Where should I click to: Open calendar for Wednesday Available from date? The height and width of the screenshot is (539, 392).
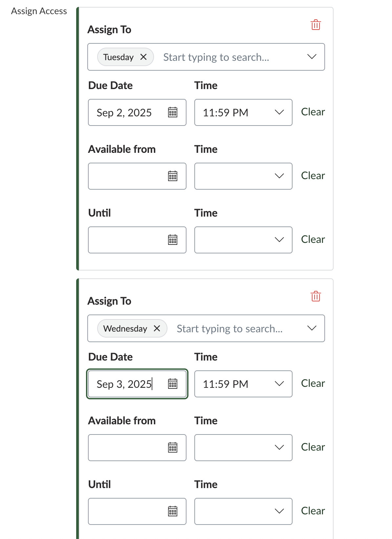tap(173, 448)
